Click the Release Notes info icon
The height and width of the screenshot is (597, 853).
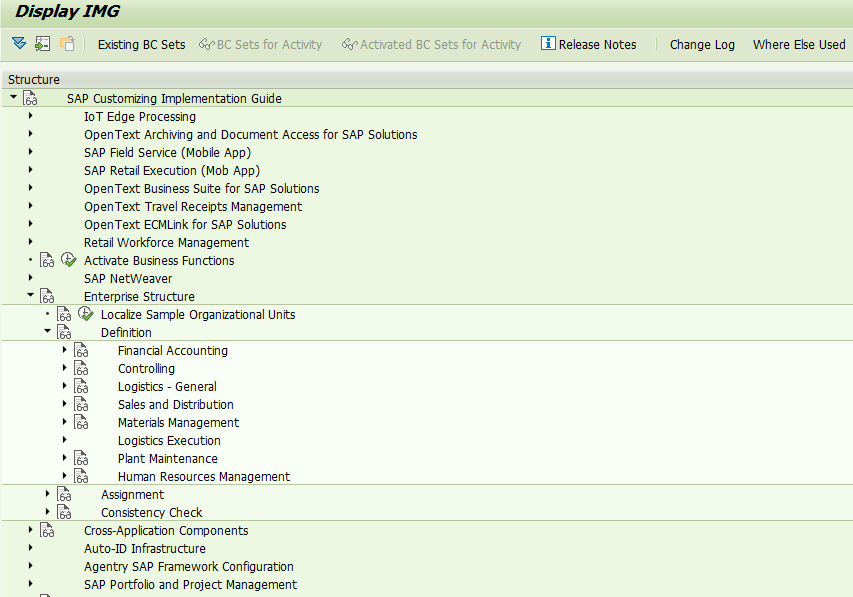pyautogui.click(x=548, y=43)
